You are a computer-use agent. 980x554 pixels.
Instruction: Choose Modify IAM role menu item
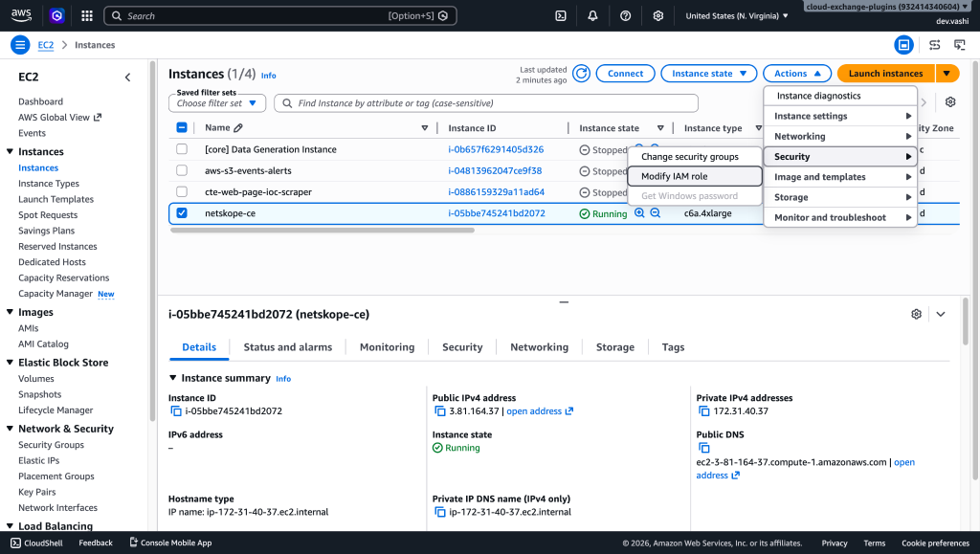coord(695,176)
